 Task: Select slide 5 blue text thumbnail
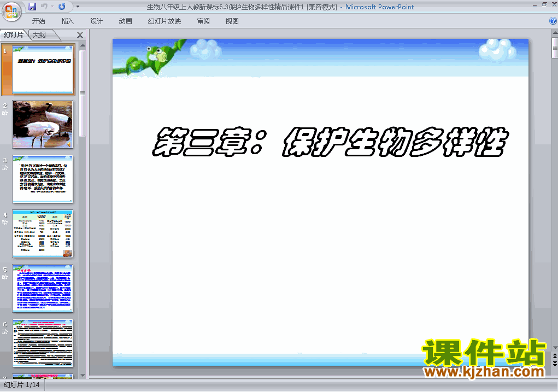tap(43, 288)
